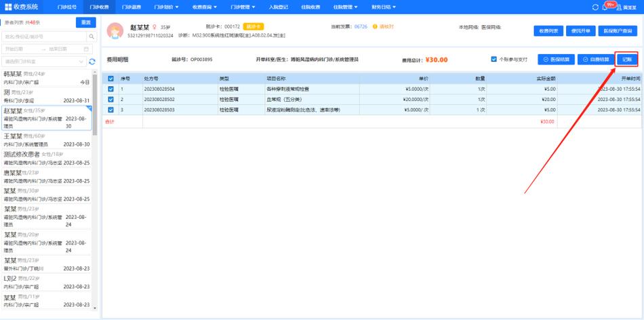The height and width of the screenshot is (320, 644).
Task: Click the search magnifier icon in patient list
Action: pyautogui.click(x=92, y=37)
